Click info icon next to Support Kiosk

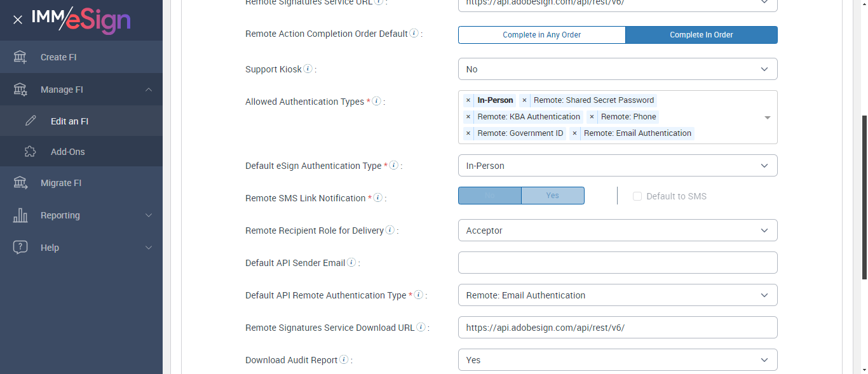tap(308, 69)
